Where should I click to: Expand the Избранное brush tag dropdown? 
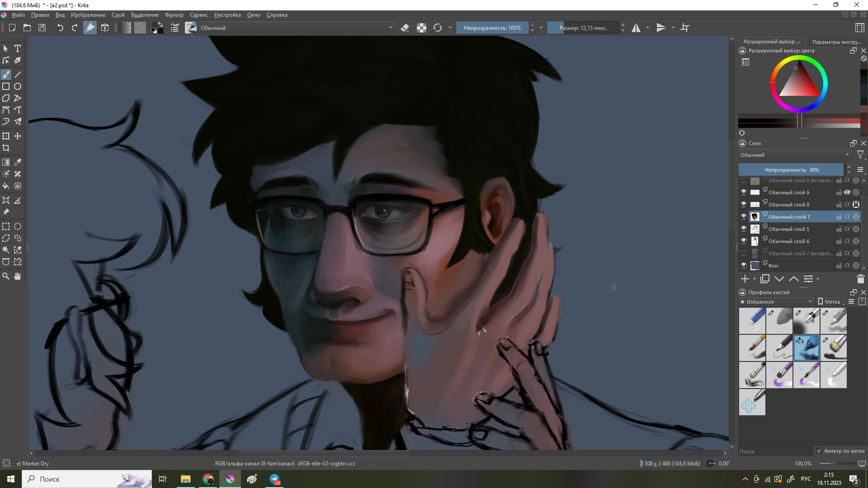(x=777, y=302)
